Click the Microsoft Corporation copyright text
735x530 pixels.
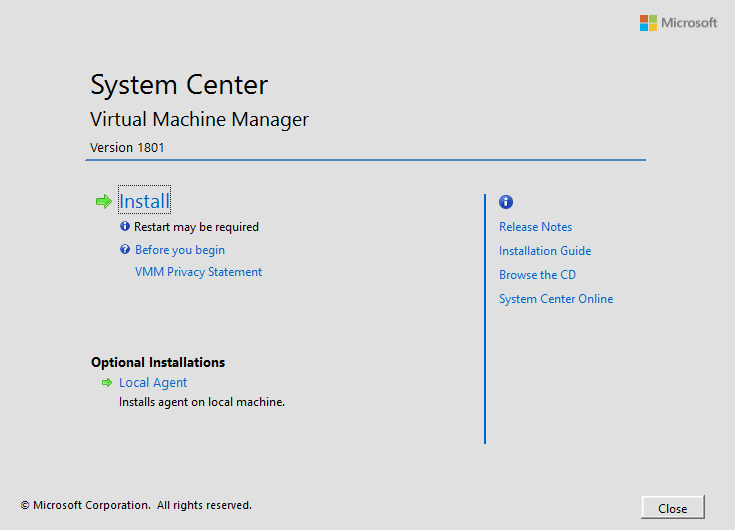click(x=136, y=505)
